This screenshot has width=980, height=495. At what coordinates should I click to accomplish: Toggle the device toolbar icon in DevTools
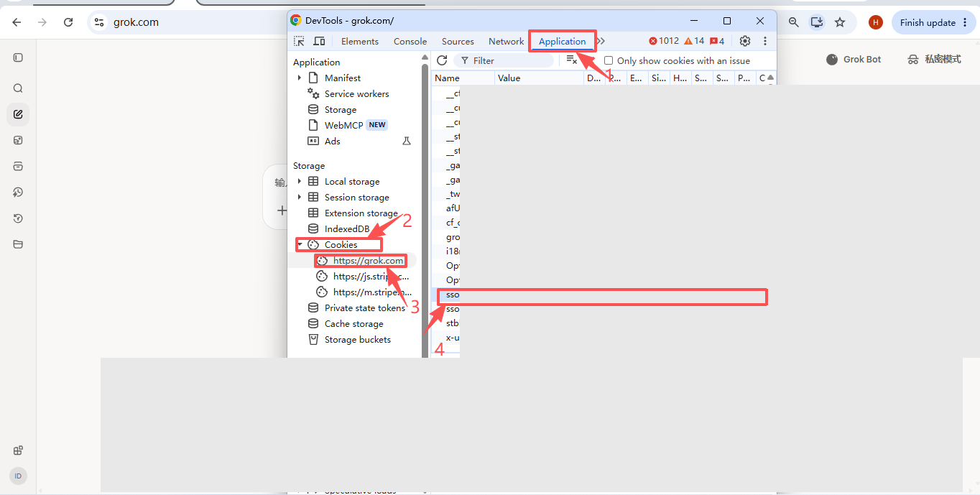click(319, 42)
